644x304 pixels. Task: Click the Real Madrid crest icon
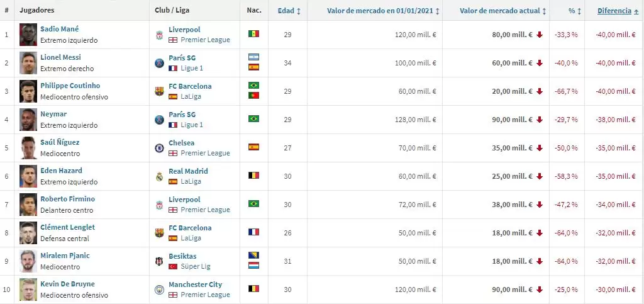159,176
